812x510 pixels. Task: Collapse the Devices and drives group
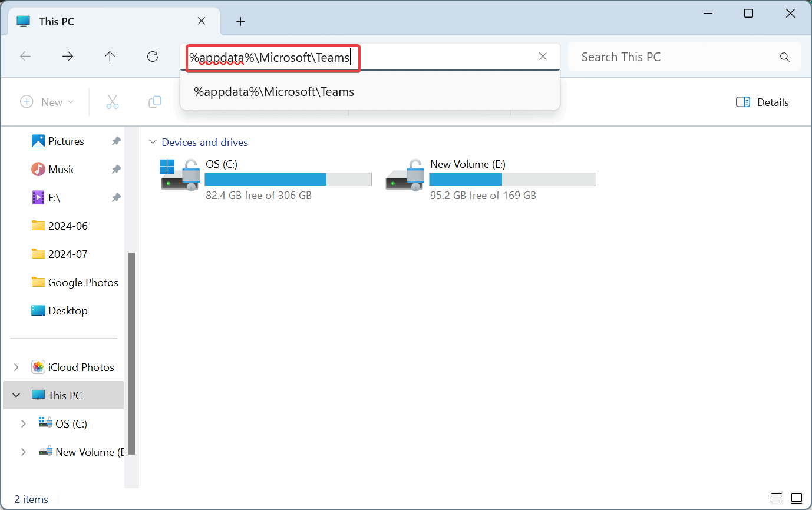tap(153, 142)
